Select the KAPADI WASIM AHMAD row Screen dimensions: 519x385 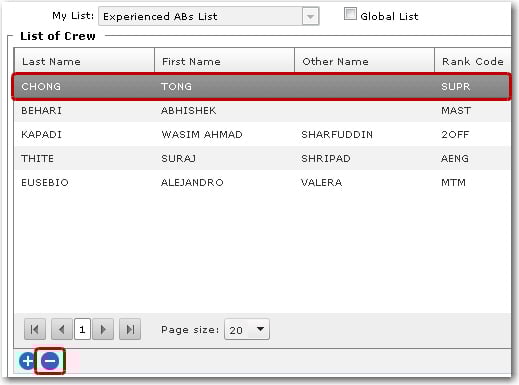(x=262, y=135)
